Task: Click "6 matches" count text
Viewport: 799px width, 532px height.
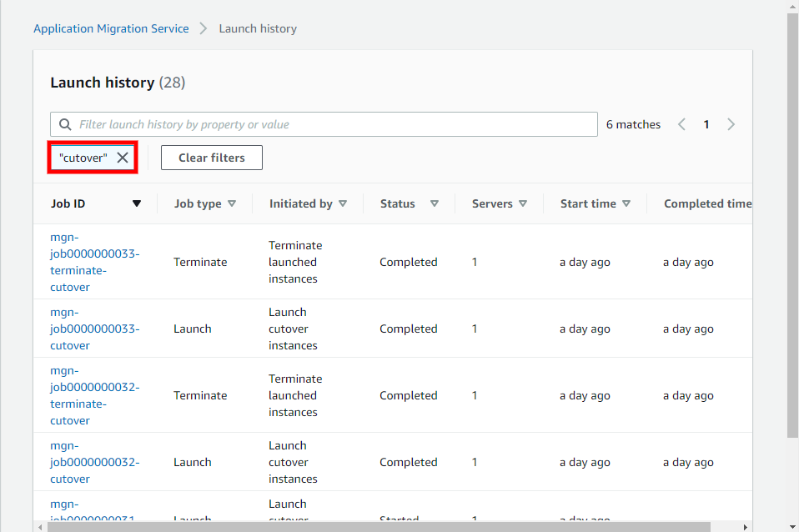Action: [x=633, y=124]
